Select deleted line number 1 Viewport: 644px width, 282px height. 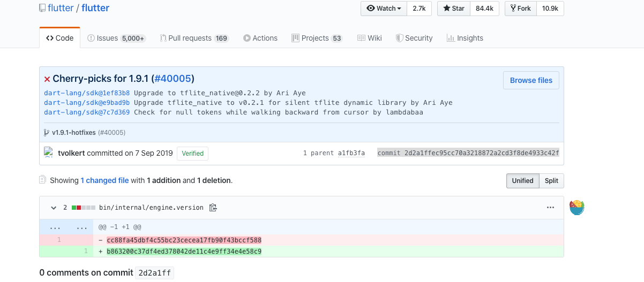59,240
